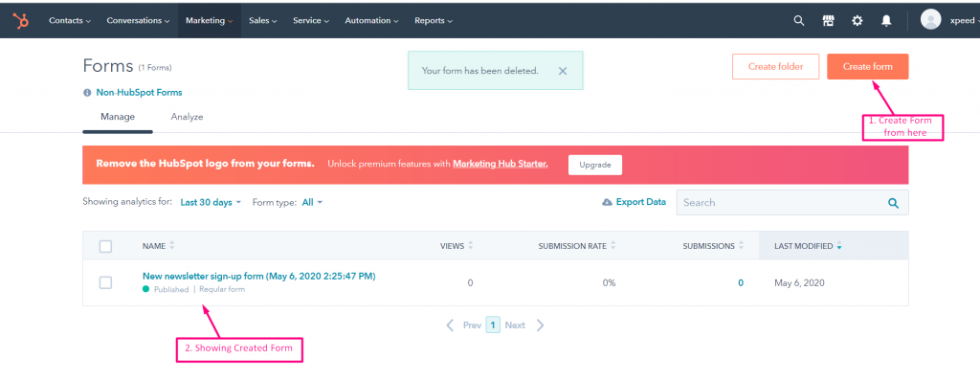The height and width of the screenshot is (381, 980).
Task: Click the LAST MODIFIED column header
Action: coord(834,246)
